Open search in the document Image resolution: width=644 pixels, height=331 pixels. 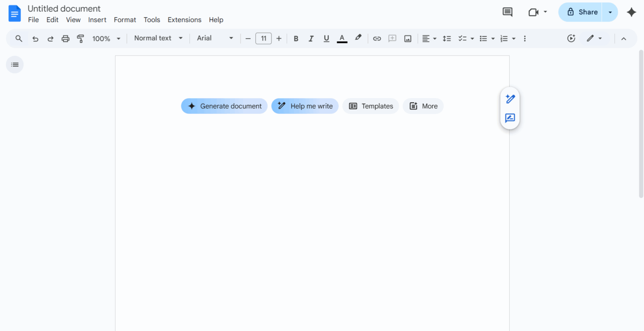tap(18, 38)
